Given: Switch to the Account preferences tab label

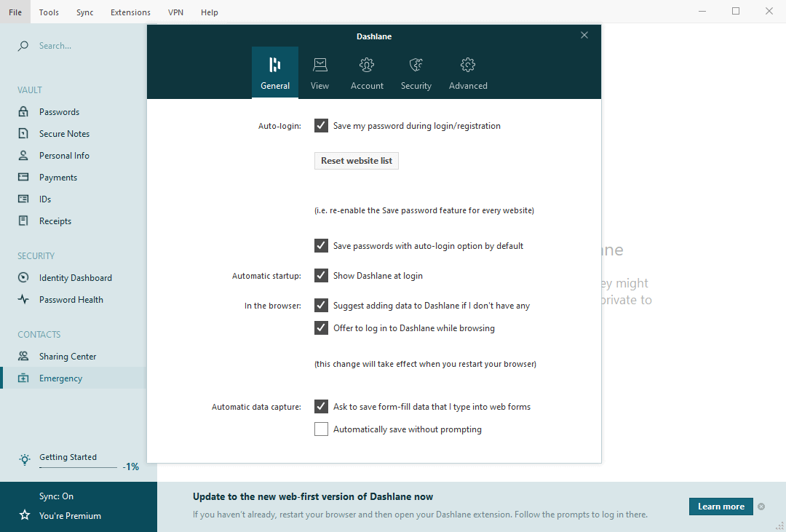Looking at the screenshot, I should coord(367,86).
